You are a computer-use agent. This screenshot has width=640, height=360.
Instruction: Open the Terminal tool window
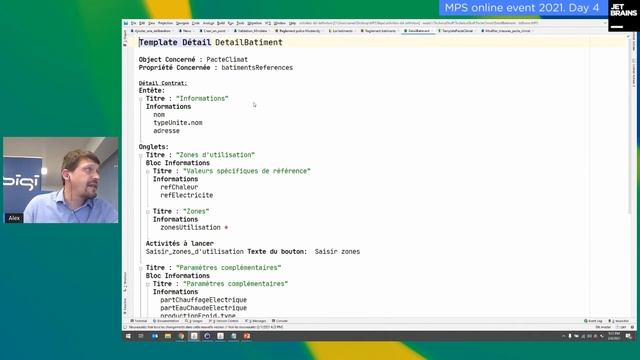coord(139,321)
